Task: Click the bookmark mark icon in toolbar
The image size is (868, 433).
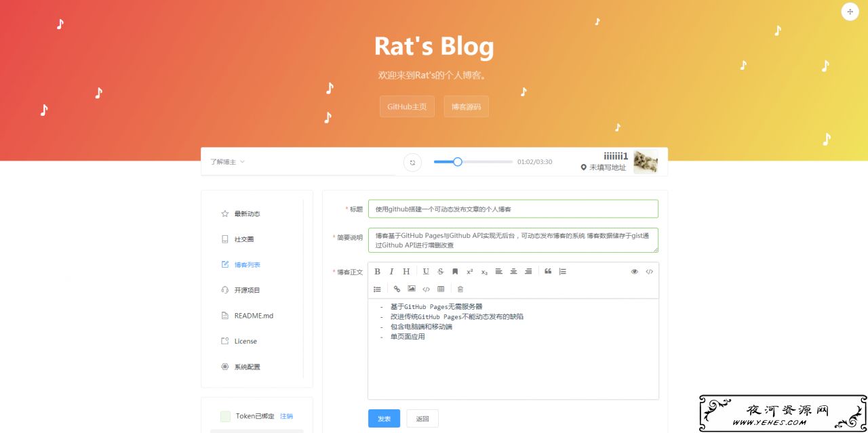Action: pos(455,272)
